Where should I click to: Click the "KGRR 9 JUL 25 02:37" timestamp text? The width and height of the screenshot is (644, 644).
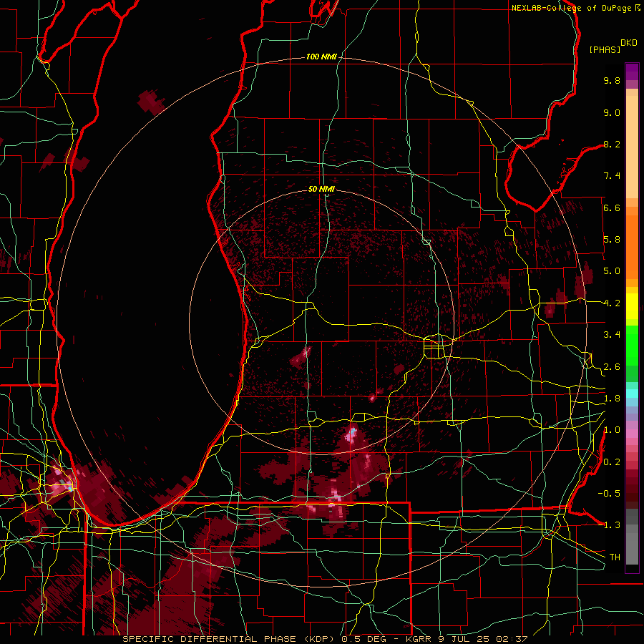[x=467, y=639]
